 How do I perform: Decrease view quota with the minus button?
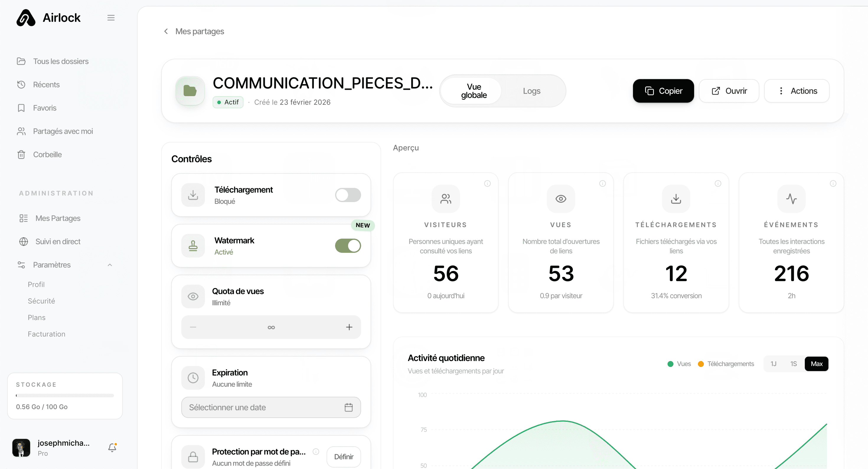[x=193, y=327]
